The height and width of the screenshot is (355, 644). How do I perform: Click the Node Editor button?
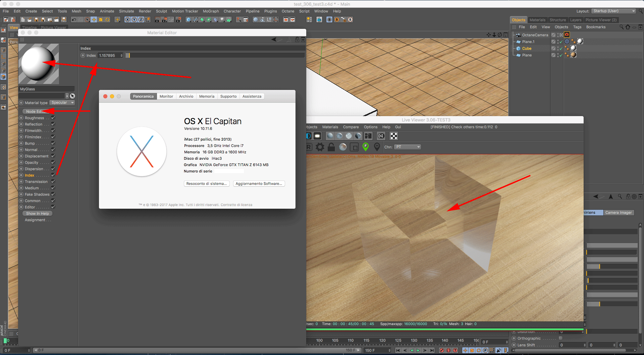(x=37, y=111)
